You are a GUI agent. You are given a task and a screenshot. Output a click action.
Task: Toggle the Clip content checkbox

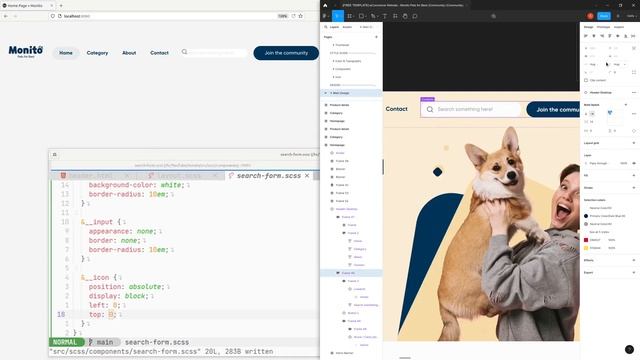pos(586,80)
